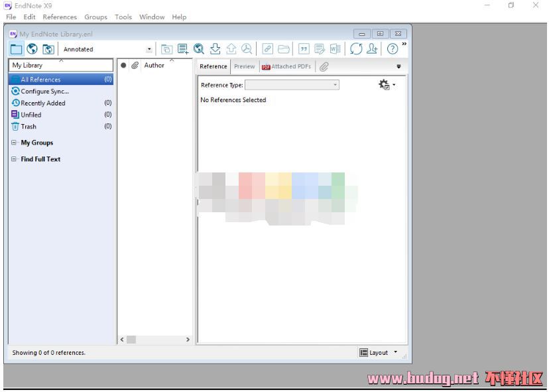The width and height of the screenshot is (549, 392).
Task: Switch to Online Search Mode globe
Action: 32,49
